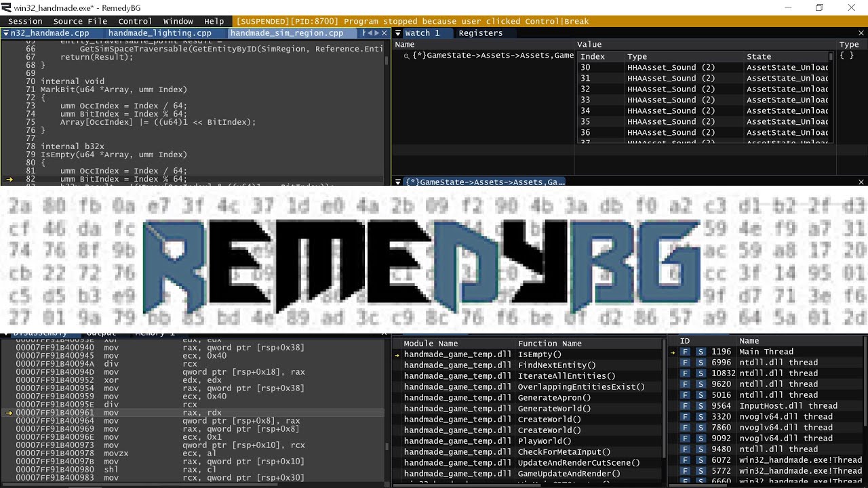Screen dimensions: 868x488
Task: Click disassembly line 00007FF91B400961 mov rax, rdx
Action: click(x=193, y=413)
